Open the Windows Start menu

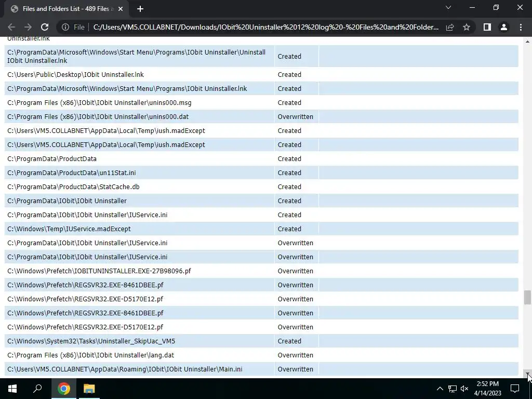(x=12, y=389)
